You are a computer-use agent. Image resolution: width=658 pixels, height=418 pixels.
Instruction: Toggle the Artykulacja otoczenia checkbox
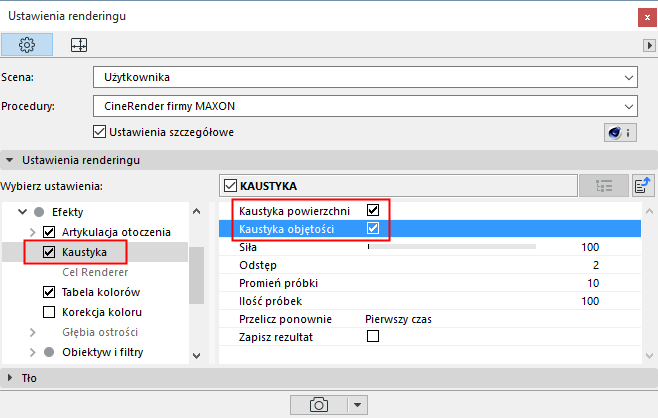[x=49, y=232]
